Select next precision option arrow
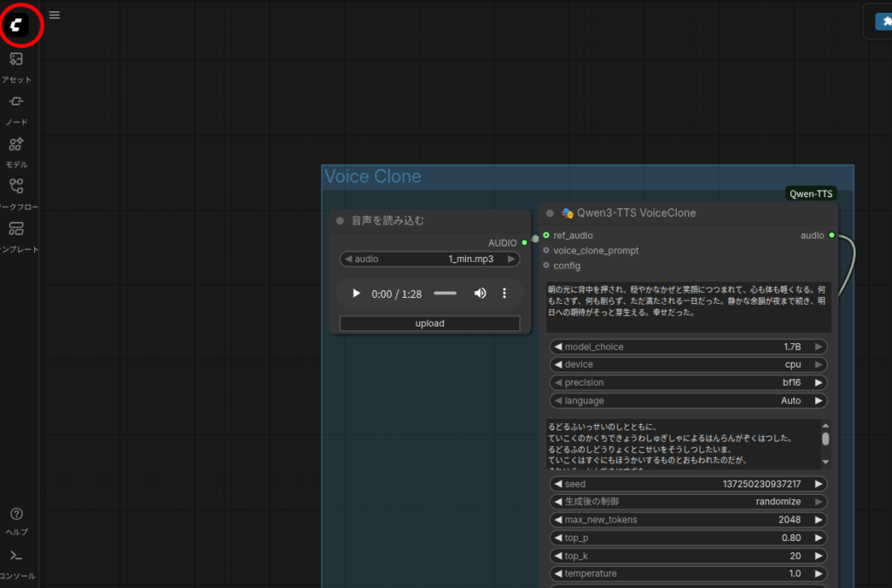892x588 pixels. [x=818, y=383]
